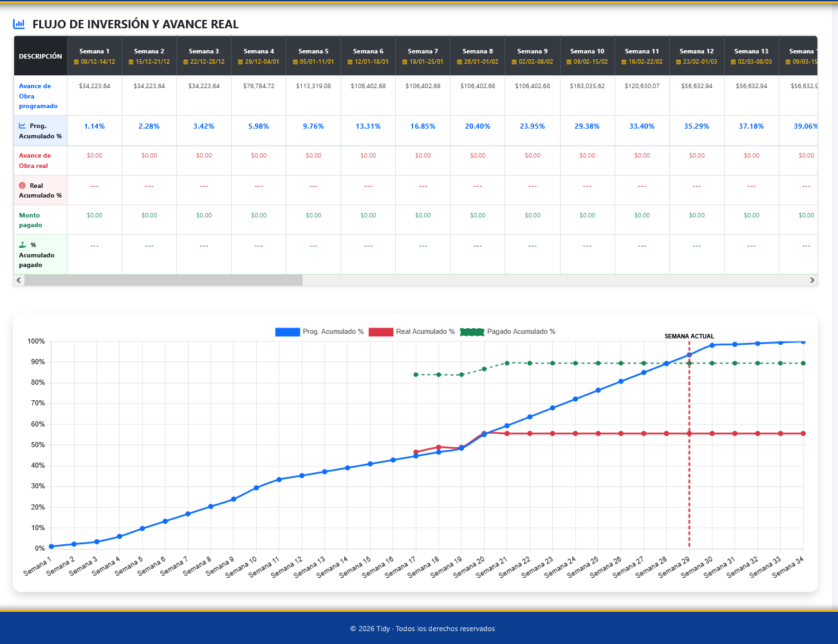
Task: Select the Semana 7 column header
Action: click(423, 56)
